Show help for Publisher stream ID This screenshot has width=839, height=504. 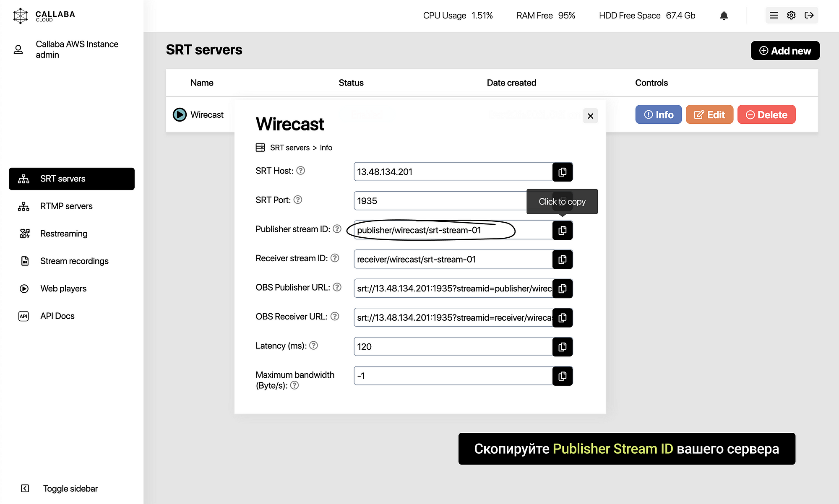pos(337,229)
